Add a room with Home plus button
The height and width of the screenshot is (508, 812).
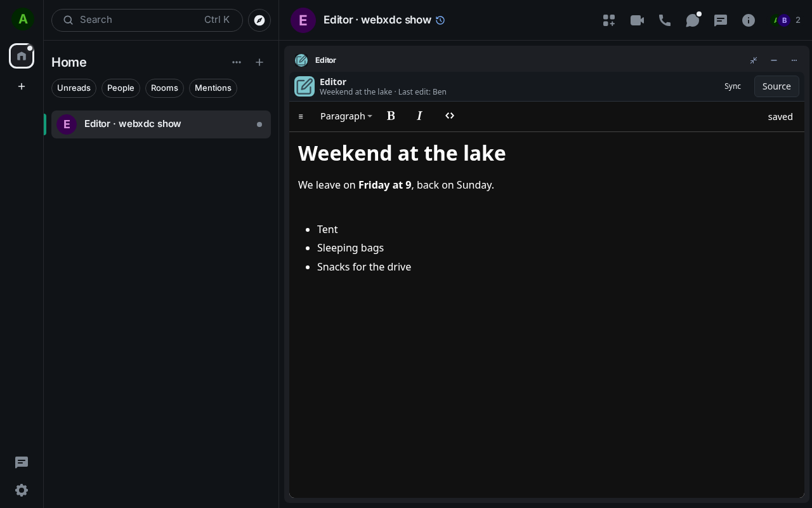click(259, 62)
